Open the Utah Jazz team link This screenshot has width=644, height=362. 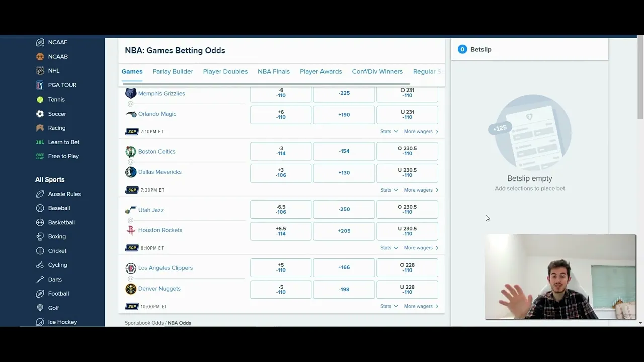coord(150,210)
